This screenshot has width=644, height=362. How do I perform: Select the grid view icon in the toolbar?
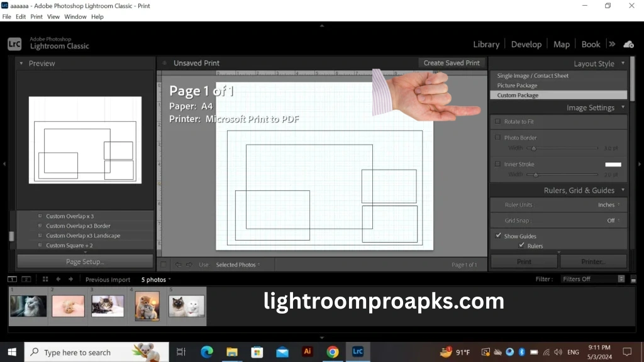point(45,278)
